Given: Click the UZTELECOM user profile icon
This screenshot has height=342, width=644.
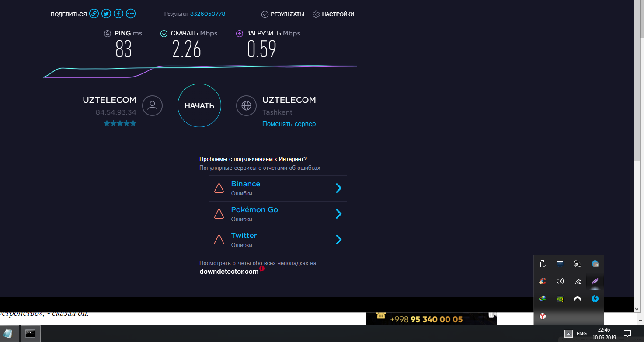Looking at the screenshot, I should [x=152, y=105].
